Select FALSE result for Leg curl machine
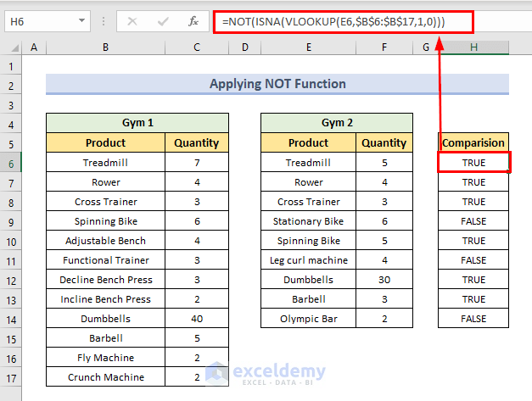532x401 pixels. pos(473,260)
